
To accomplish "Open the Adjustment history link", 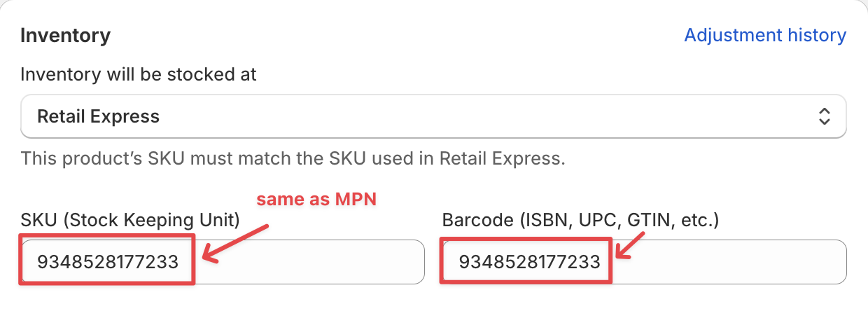I will click(x=765, y=35).
